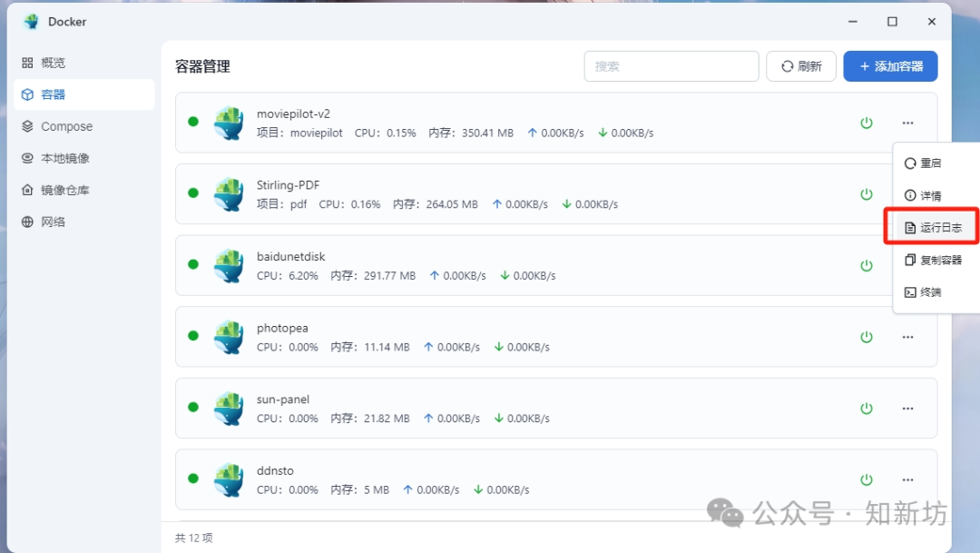The image size is (980, 553).
Task: Click the photopea whale icon
Action: 229,337
